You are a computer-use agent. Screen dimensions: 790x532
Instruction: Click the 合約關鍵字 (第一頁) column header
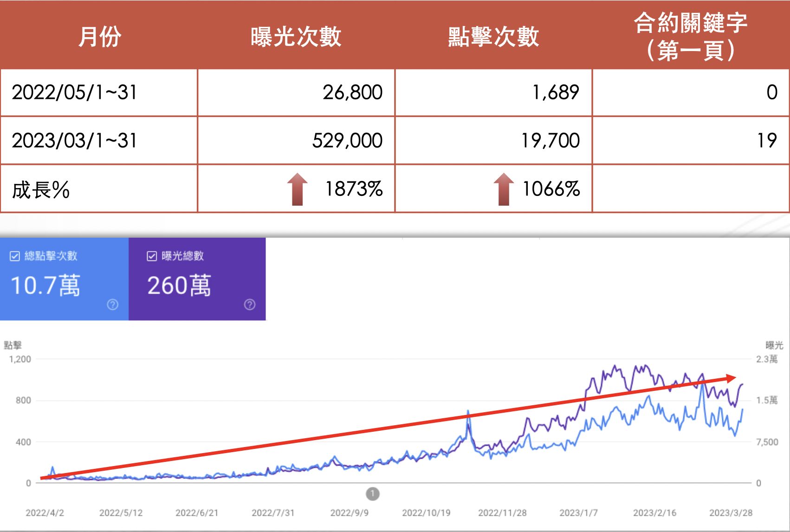(x=691, y=36)
